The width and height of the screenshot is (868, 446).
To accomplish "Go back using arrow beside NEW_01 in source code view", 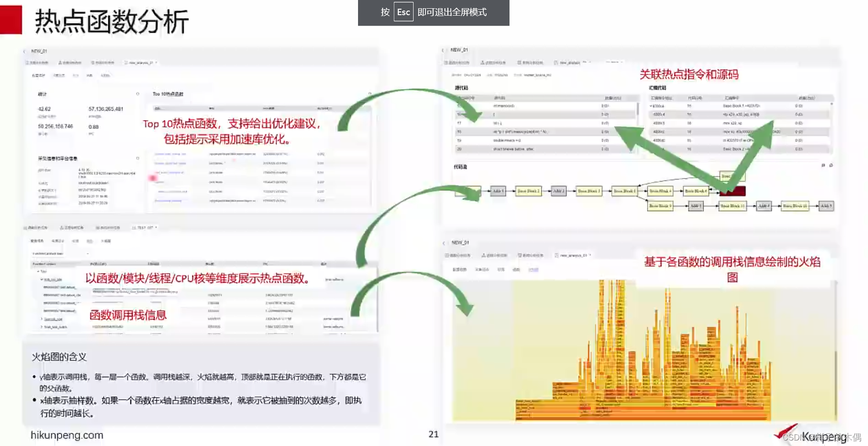I will pos(443,50).
